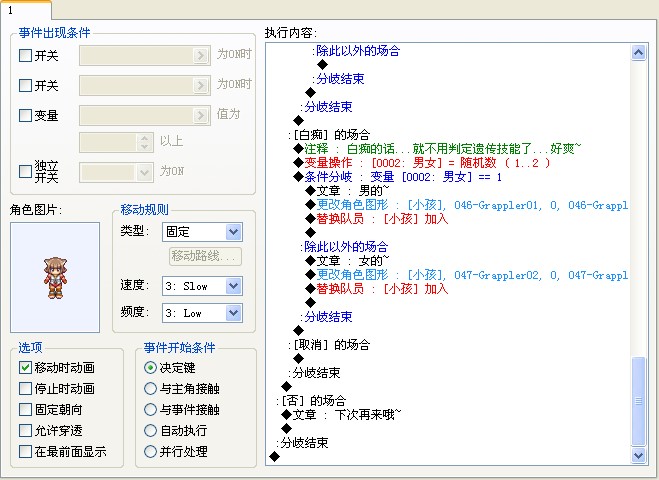Open the first 开关 selector arrow
The width and height of the screenshot is (659, 480).
point(200,55)
